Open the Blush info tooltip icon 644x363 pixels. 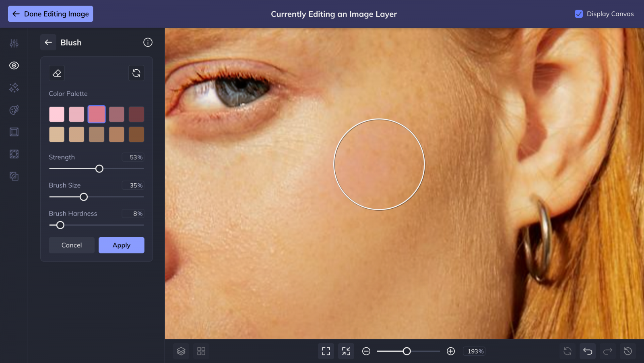point(148,42)
